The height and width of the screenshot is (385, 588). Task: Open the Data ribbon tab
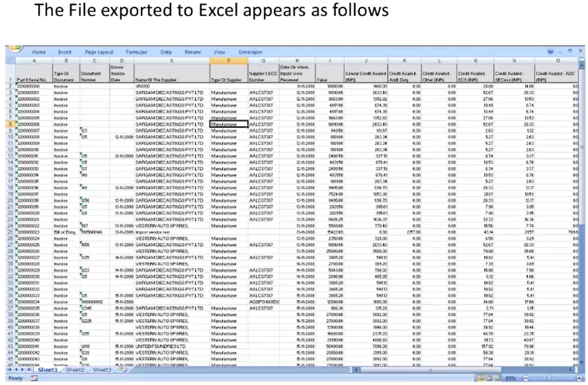(x=166, y=52)
